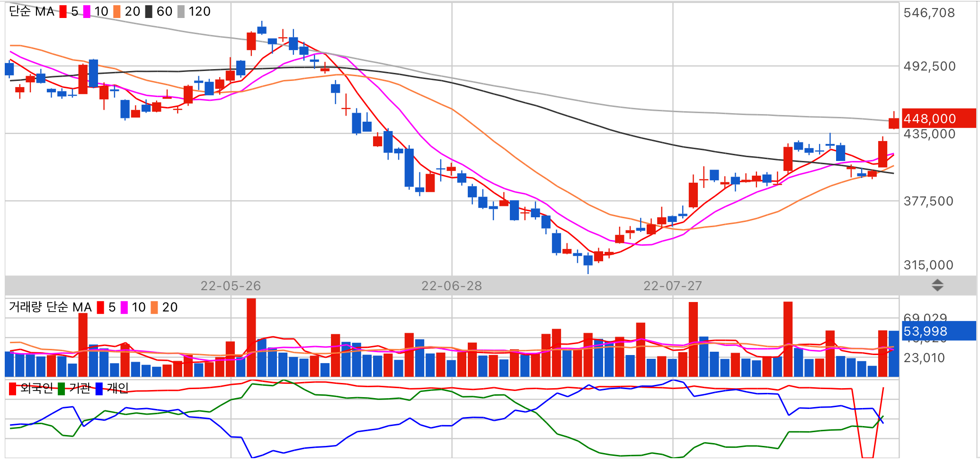Image resolution: width=980 pixels, height=462 pixels.
Task: Click the 거래량 단순 MA legend label
Action: (x=50, y=307)
